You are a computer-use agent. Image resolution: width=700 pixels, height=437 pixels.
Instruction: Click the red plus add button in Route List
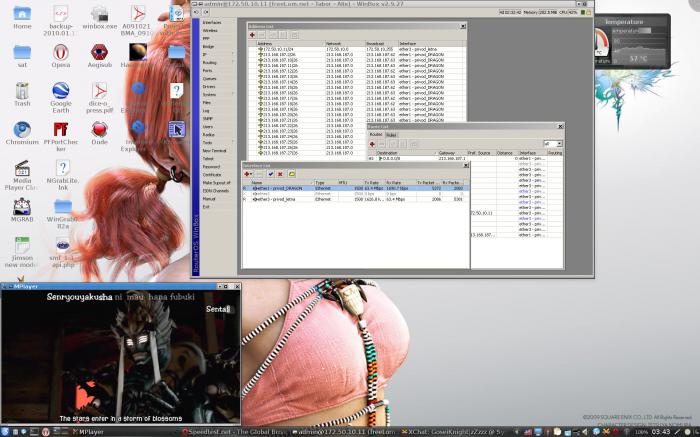[x=372, y=144]
